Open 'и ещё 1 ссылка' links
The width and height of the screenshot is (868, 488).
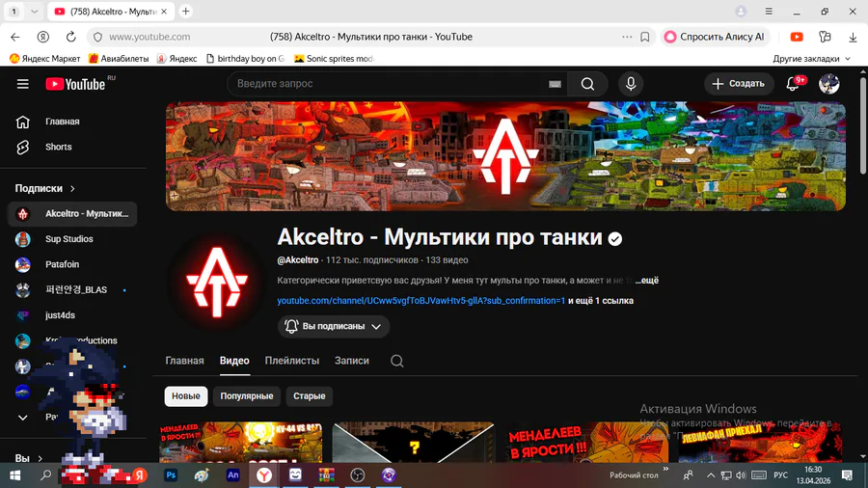click(601, 301)
